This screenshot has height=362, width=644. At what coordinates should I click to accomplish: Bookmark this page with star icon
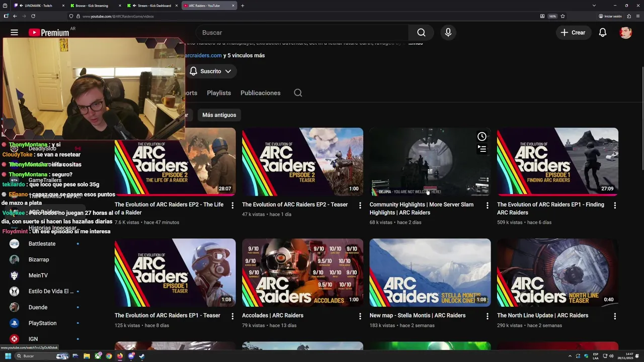point(562,16)
